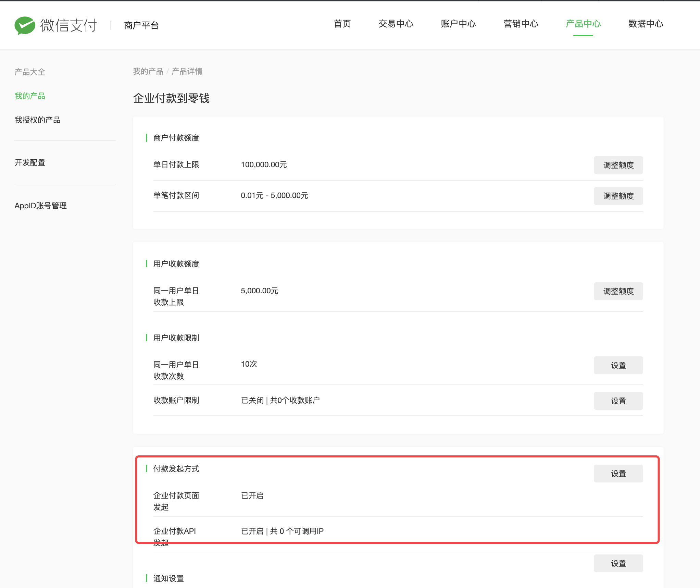The image size is (700, 588).
Task: Go to 营销中心 tab
Action: [x=521, y=24]
